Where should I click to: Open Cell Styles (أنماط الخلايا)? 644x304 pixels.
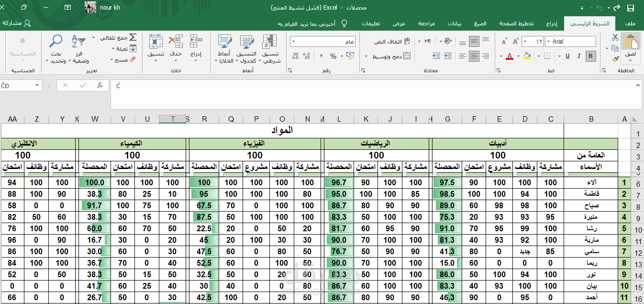click(x=223, y=49)
